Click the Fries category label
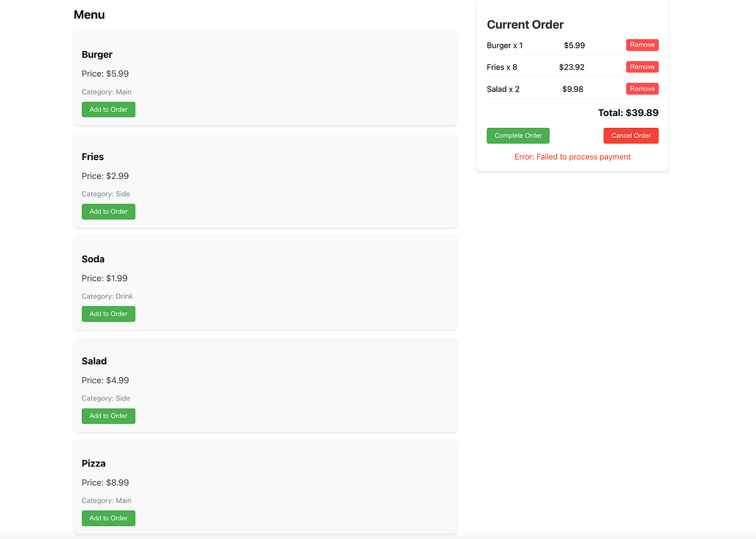The image size is (756, 539). [106, 194]
